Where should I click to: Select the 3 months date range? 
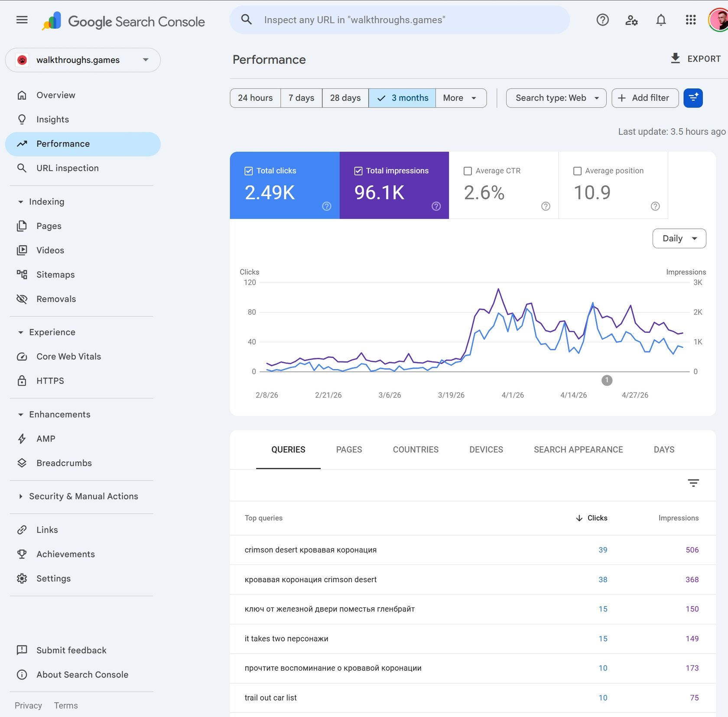pos(402,98)
